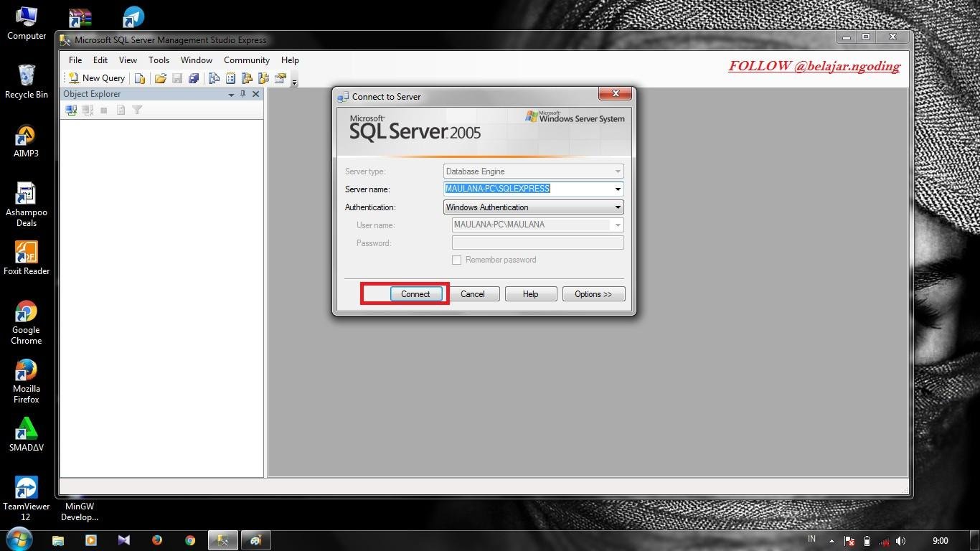Open the Window menu
Screen dimensions: 980x551
click(197, 60)
